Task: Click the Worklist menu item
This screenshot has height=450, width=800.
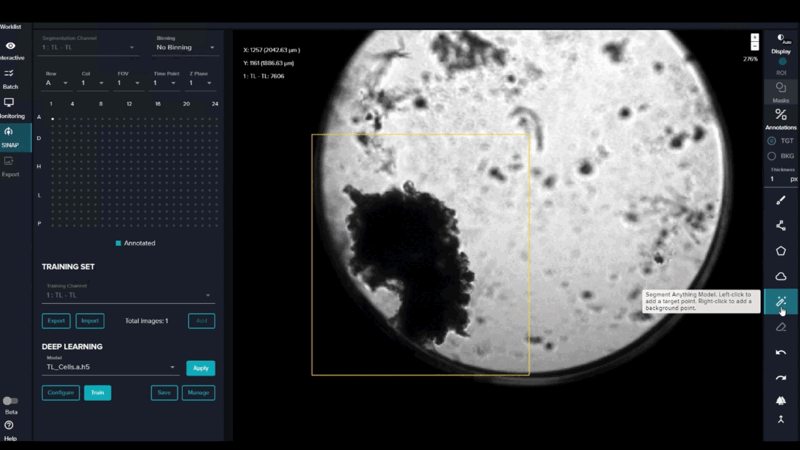Action: [10, 27]
